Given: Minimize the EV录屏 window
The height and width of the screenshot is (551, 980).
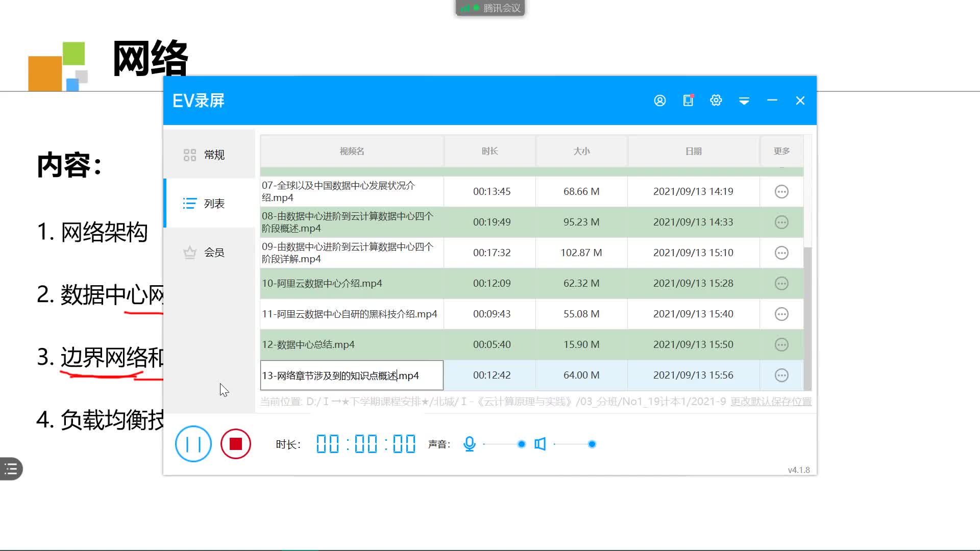Looking at the screenshot, I should tap(772, 101).
